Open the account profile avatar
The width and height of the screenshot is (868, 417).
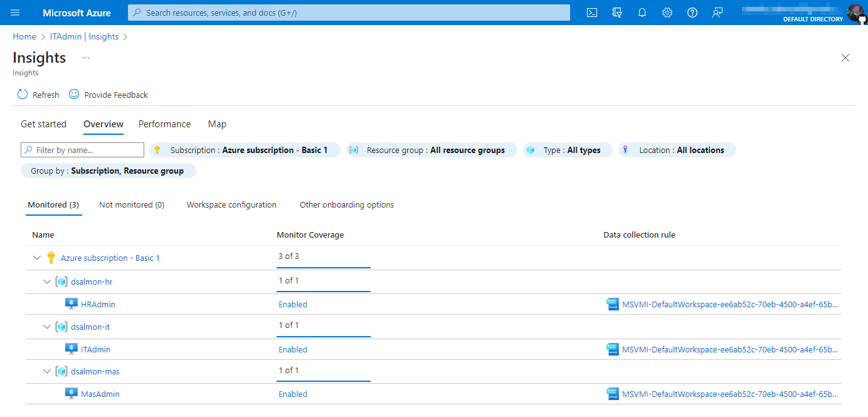click(855, 13)
